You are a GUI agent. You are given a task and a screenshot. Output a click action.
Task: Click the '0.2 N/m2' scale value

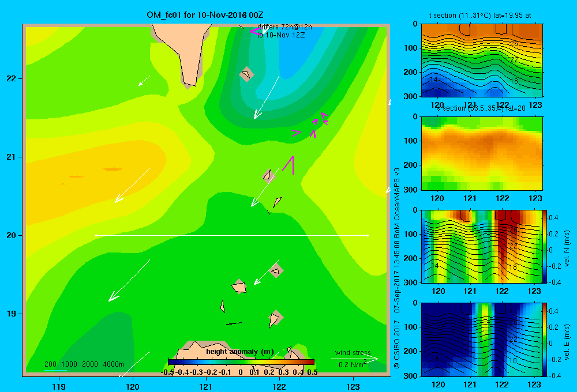tap(353, 364)
